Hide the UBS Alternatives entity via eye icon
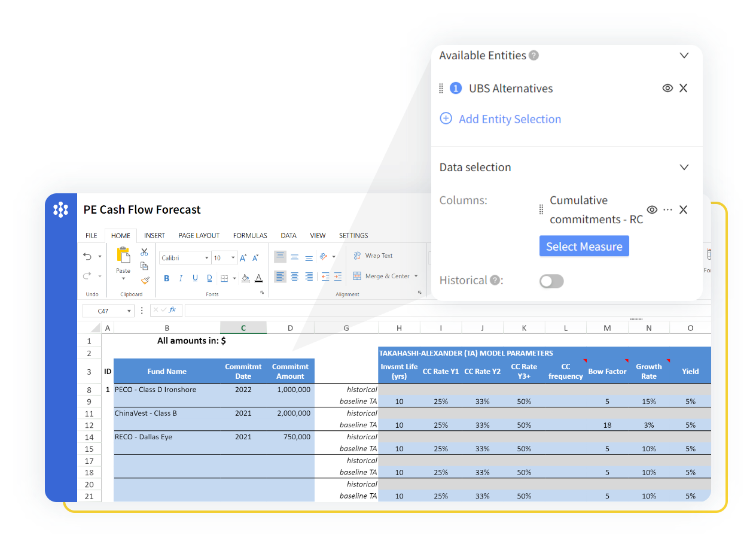This screenshot has width=756, height=547. click(667, 88)
